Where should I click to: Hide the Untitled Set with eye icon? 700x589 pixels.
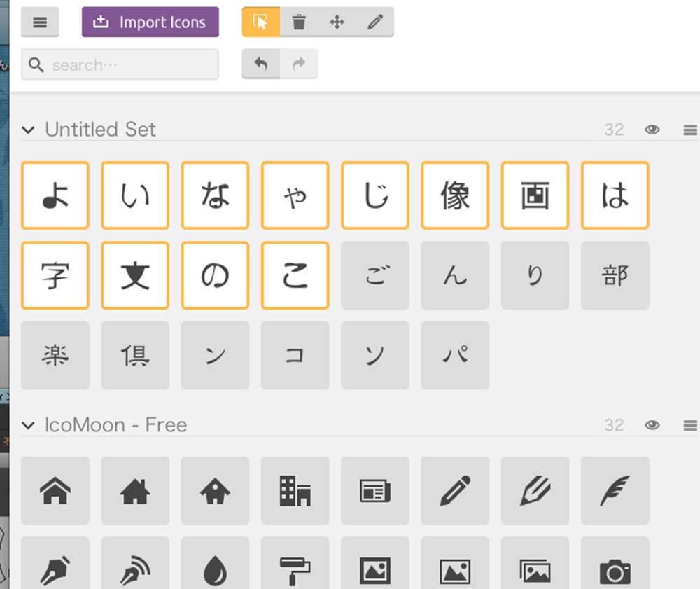[652, 130]
